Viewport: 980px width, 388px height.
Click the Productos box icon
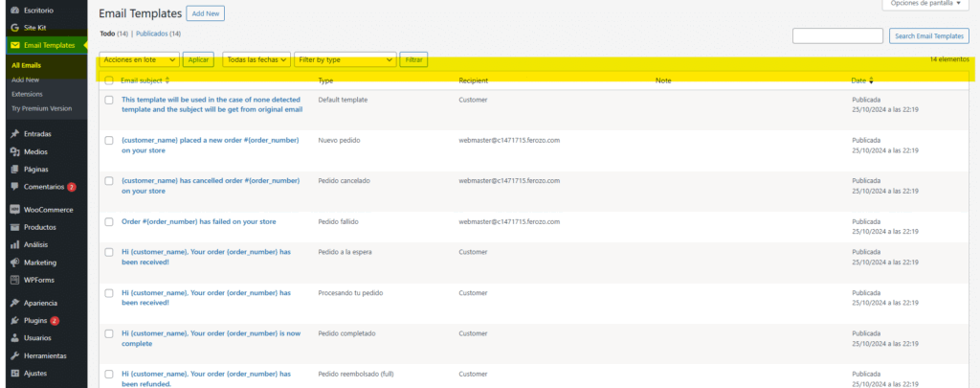(x=15, y=227)
